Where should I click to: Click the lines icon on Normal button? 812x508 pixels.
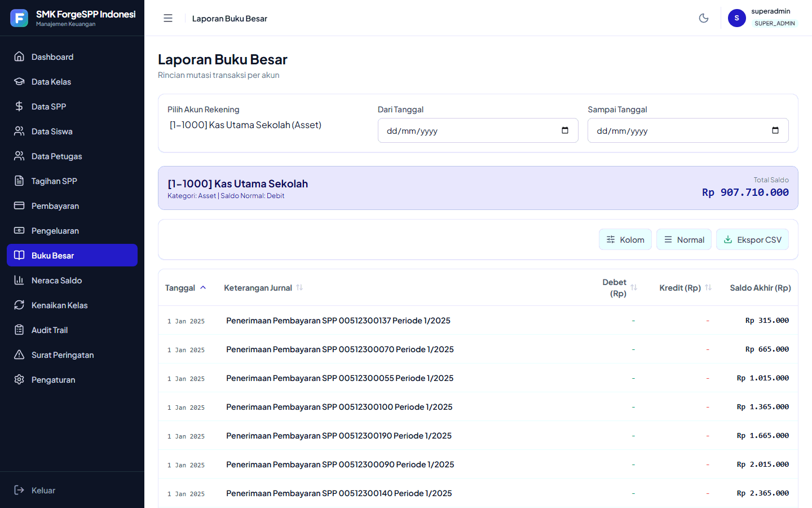click(x=668, y=239)
